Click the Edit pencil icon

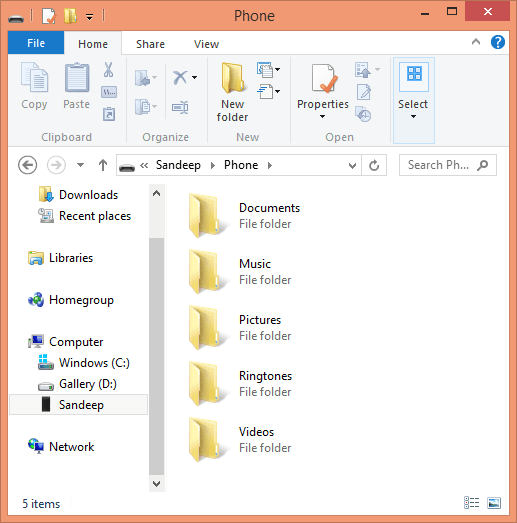coord(364,92)
